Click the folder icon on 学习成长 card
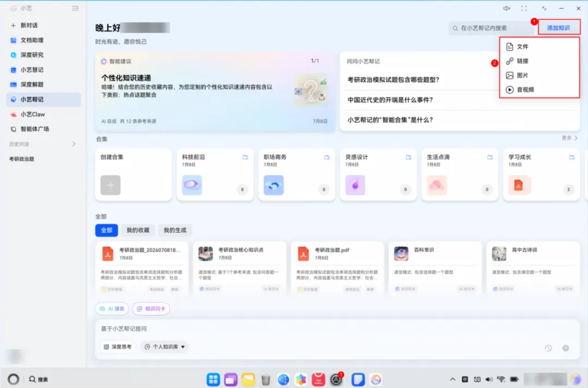Viewport: 588px width, 388px height. (572, 157)
